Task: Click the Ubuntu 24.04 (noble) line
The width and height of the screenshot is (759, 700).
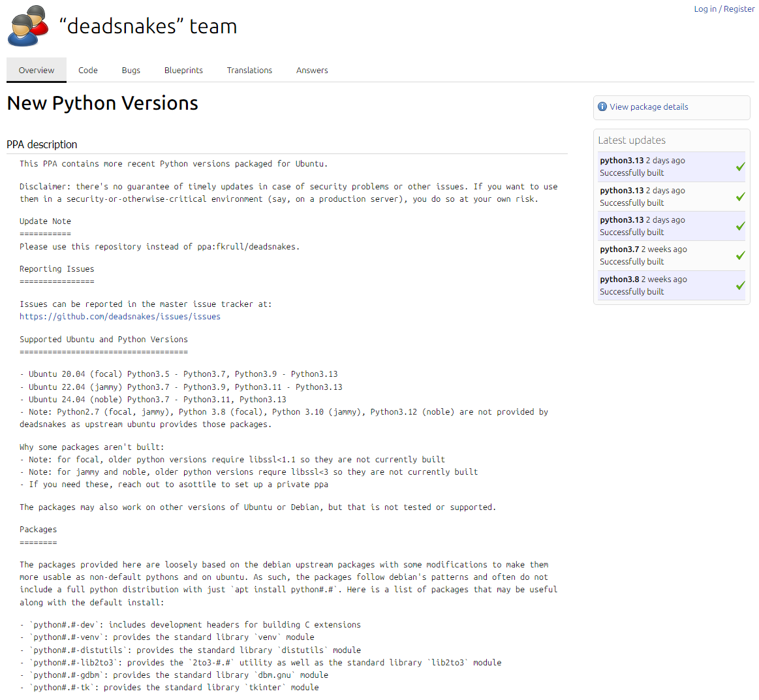Action: (153, 400)
